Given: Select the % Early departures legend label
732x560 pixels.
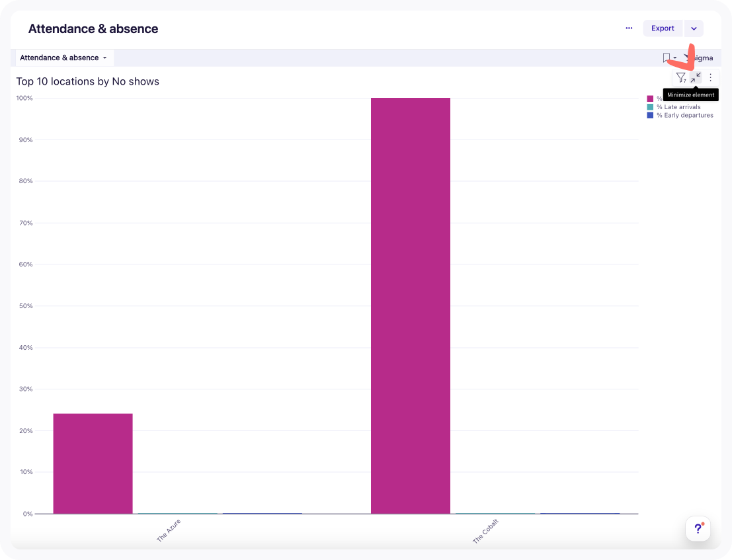Looking at the screenshot, I should (685, 115).
